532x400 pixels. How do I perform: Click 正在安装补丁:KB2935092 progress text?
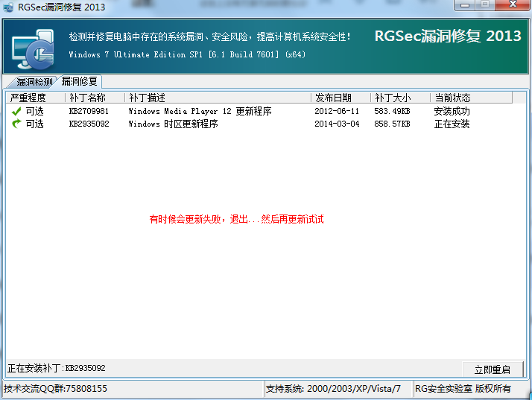(x=57, y=368)
